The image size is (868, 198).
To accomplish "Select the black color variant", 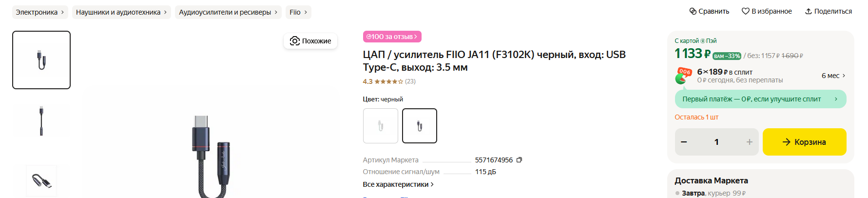I will click(419, 126).
